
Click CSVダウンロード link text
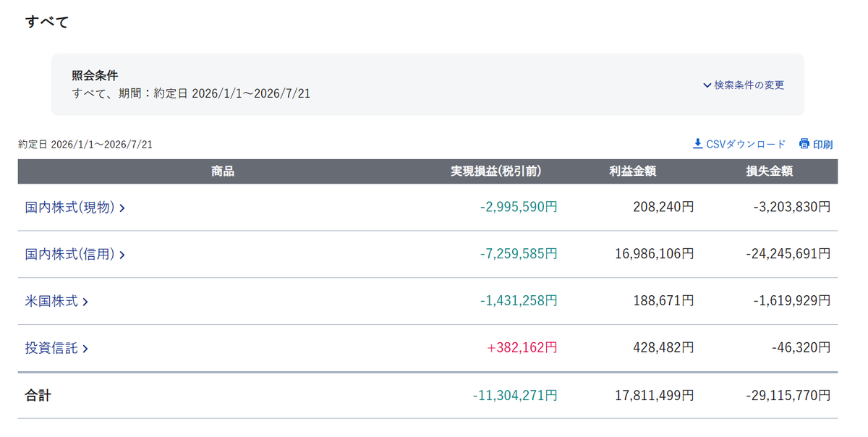pos(746,144)
